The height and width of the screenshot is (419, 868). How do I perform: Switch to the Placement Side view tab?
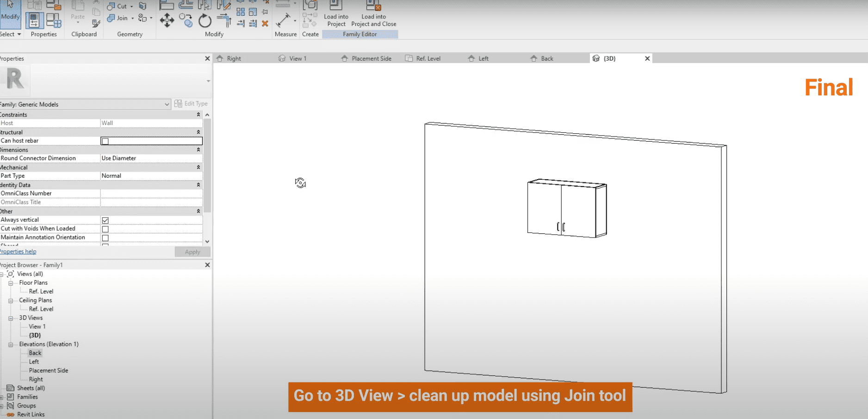(371, 59)
